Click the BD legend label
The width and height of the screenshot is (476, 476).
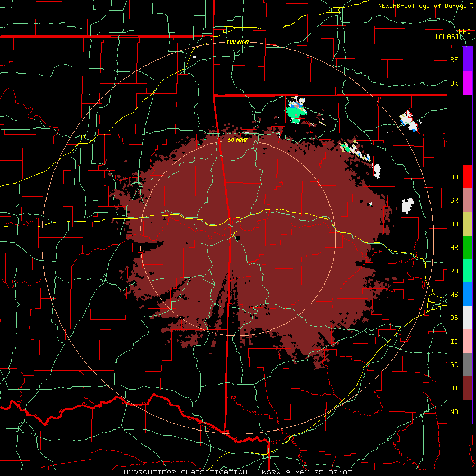[x=454, y=224]
